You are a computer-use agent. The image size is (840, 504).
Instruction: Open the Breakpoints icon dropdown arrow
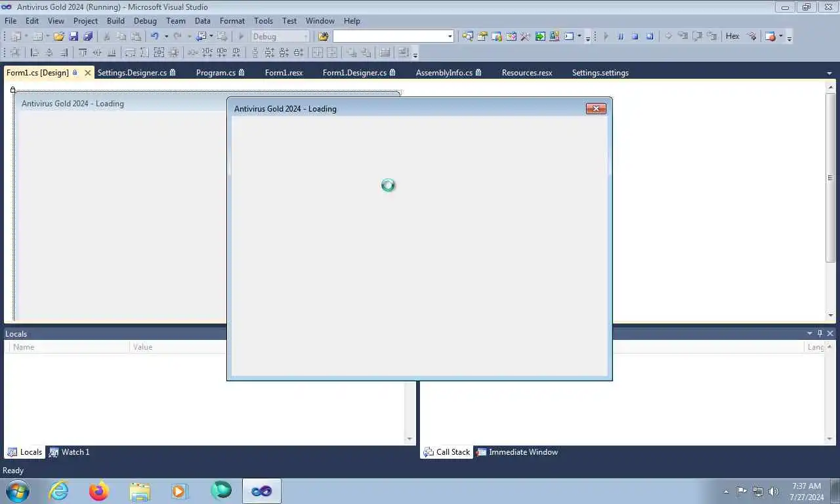pyautogui.click(x=780, y=36)
